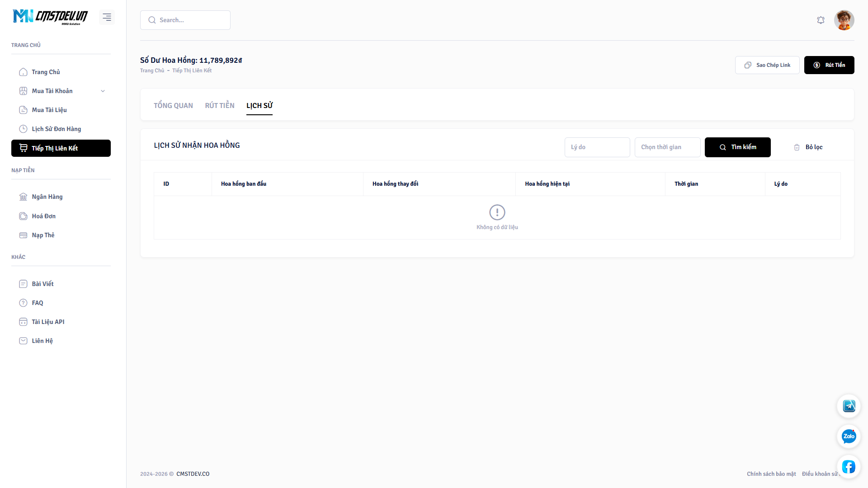The width and height of the screenshot is (868, 488).
Task: Open the FAQ sidebar item
Action: [38, 303]
